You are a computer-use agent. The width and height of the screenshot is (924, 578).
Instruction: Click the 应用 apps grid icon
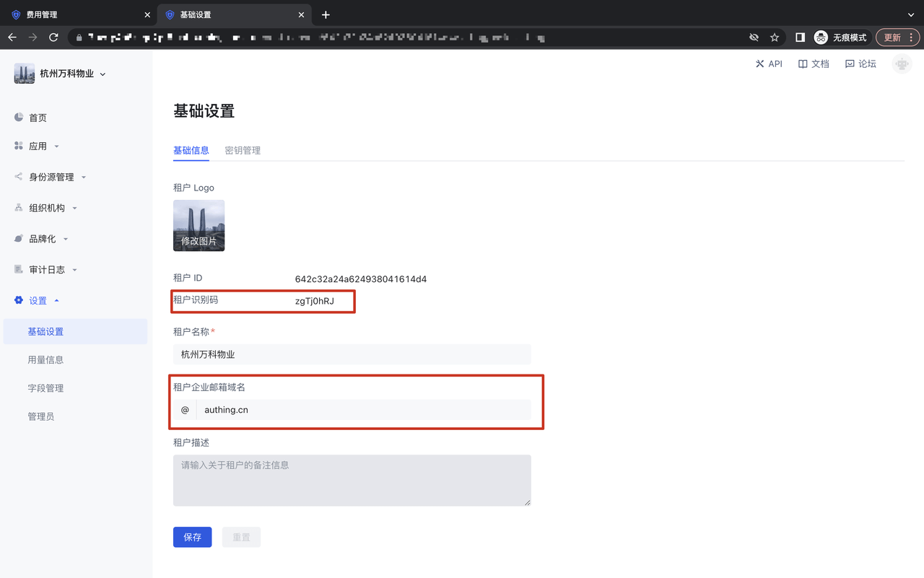(x=19, y=146)
